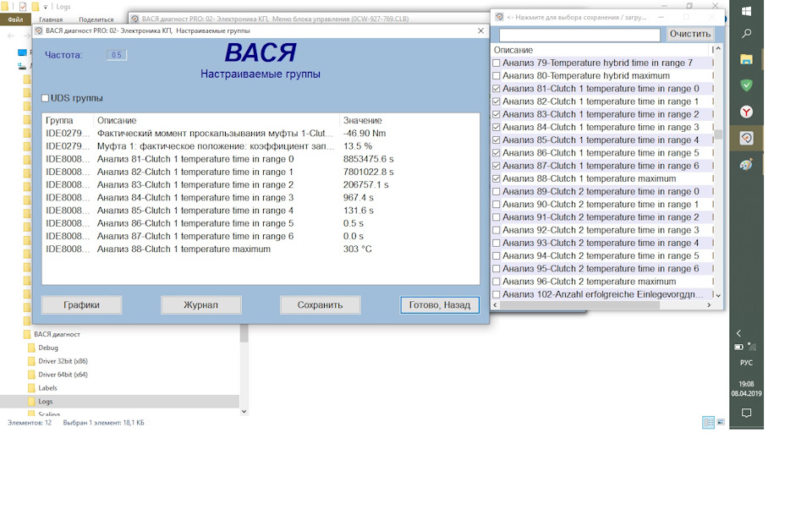Click Готово, Назад button

(440, 305)
